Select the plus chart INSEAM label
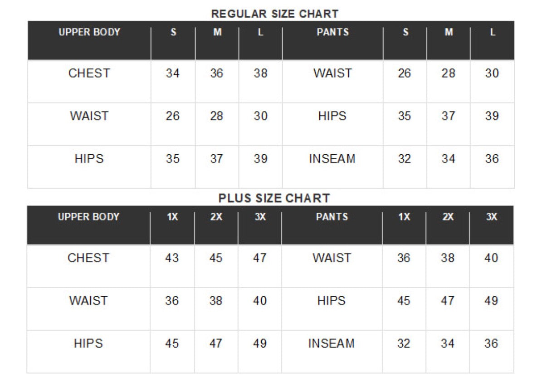The height and width of the screenshot is (392, 537). [x=332, y=343]
